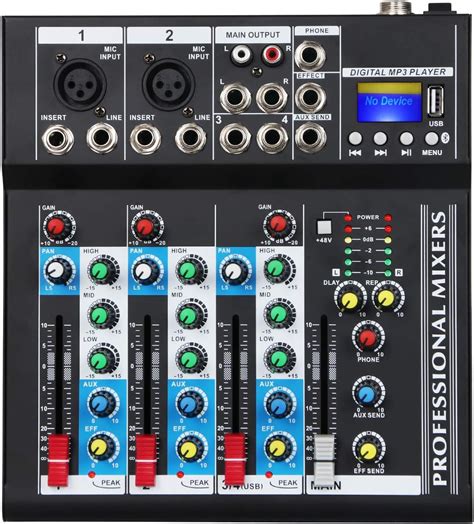Click the left POWER indicator LED
Screen dimensions: 474x524
click(348, 218)
